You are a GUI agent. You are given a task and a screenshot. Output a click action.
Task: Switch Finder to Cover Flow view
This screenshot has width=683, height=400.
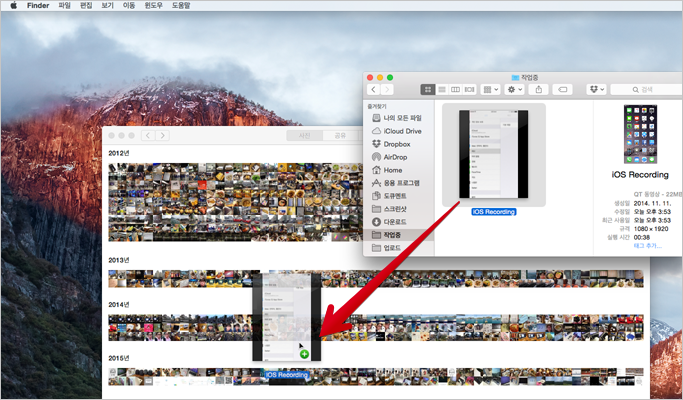point(470,89)
